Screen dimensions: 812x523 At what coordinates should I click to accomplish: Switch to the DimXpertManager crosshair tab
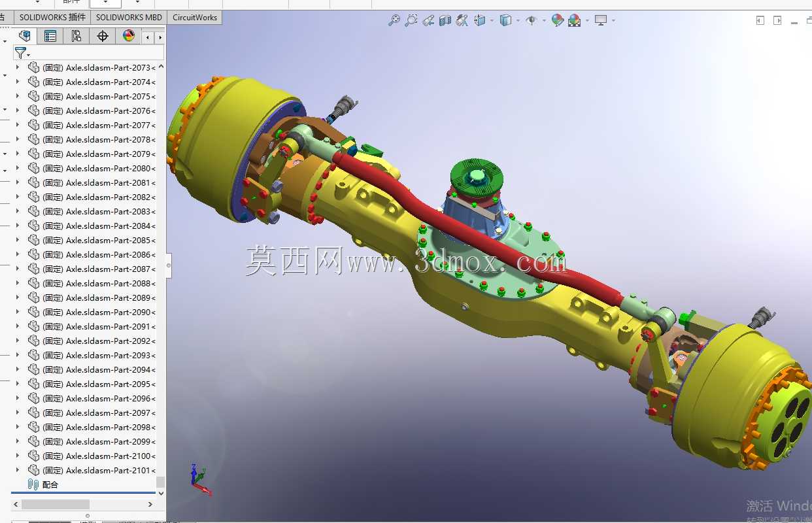103,36
